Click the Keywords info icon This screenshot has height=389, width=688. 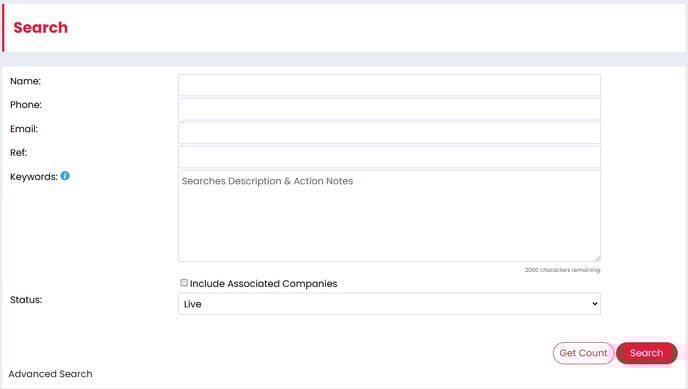click(x=65, y=176)
